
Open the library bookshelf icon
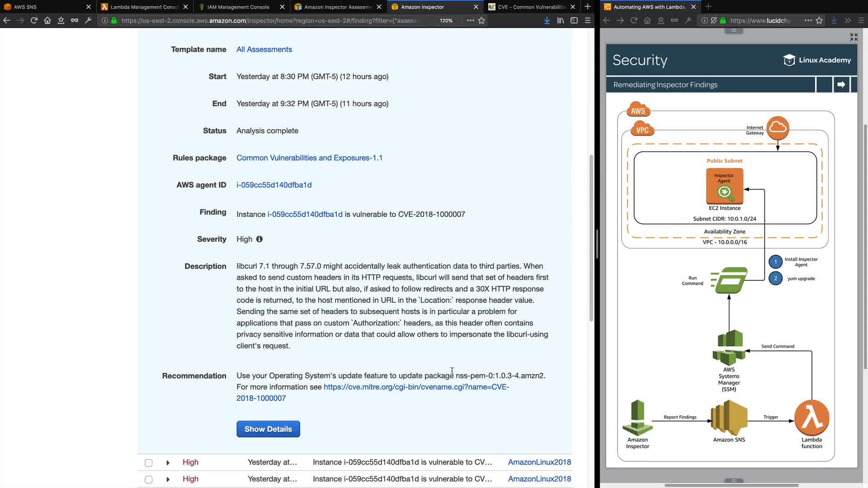[x=561, y=20]
